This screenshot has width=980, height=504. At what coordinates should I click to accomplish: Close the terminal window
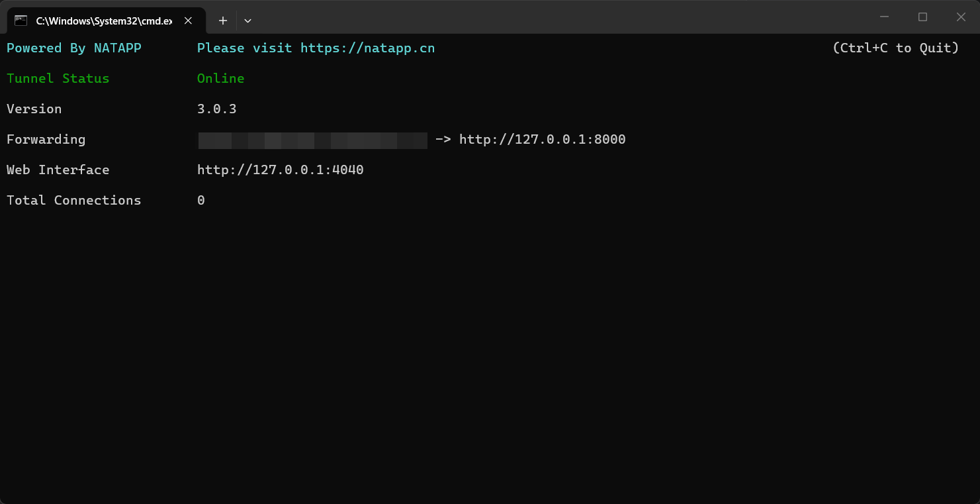coord(961,17)
